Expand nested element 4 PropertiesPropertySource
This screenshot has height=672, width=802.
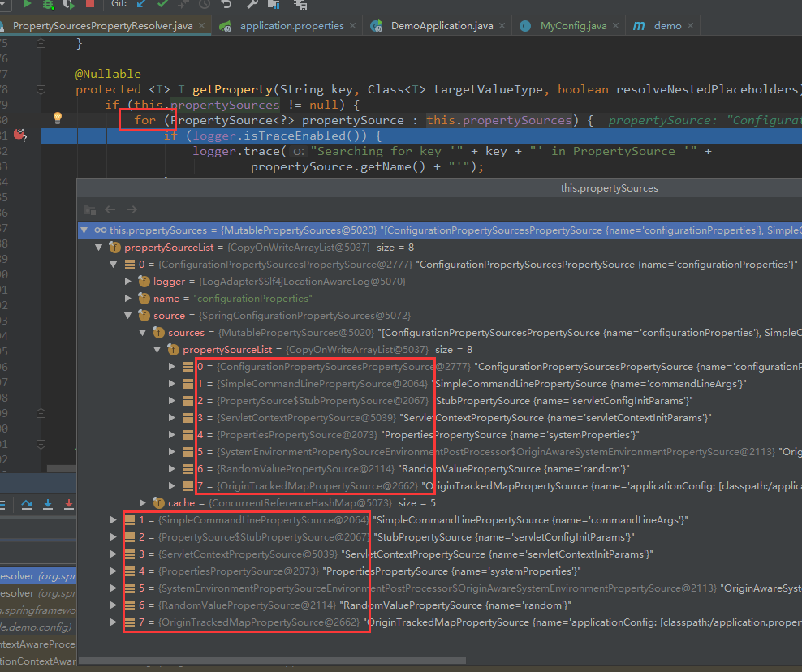172,435
